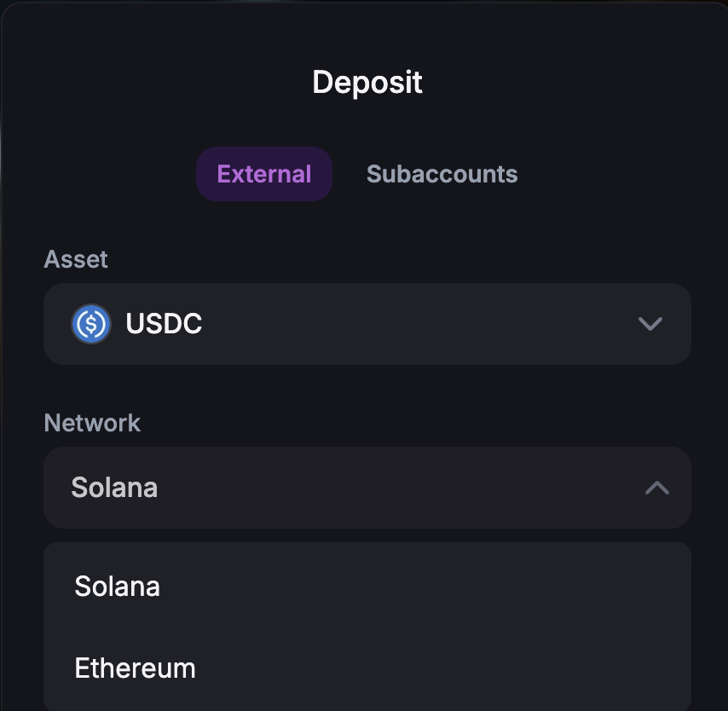Image resolution: width=728 pixels, height=711 pixels.
Task: Select the External deposit tab
Action: [264, 174]
